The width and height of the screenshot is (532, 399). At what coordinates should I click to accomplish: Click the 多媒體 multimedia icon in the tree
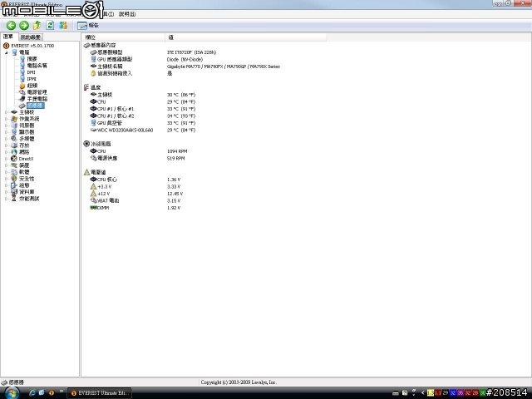click(14, 139)
